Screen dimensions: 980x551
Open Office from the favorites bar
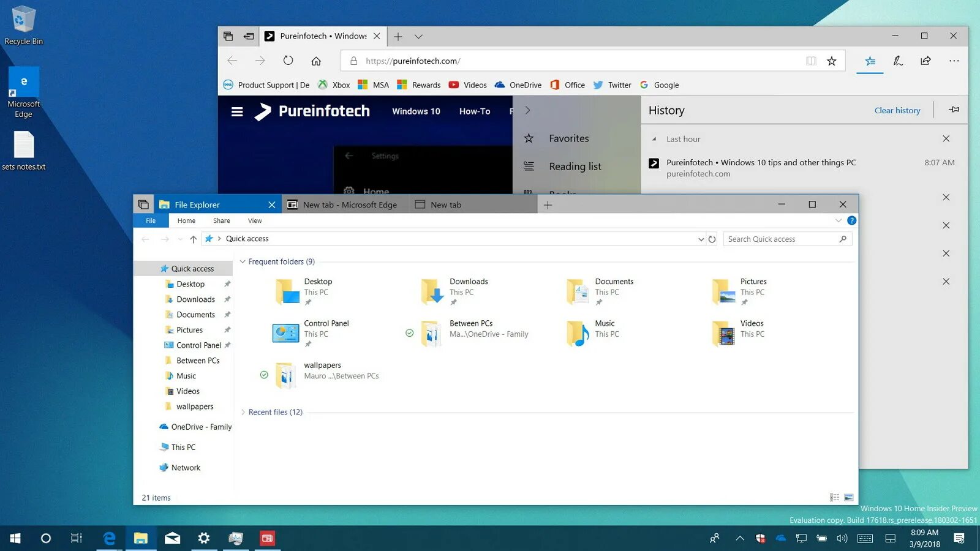pyautogui.click(x=567, y=84)
